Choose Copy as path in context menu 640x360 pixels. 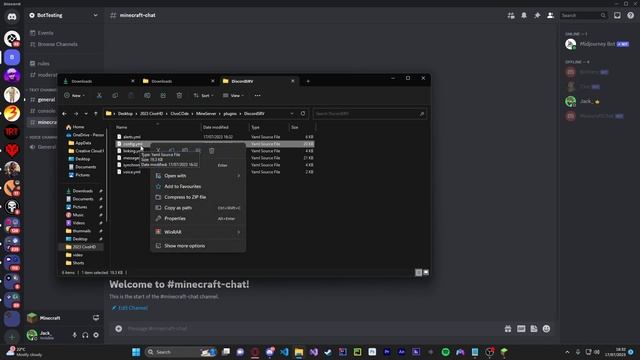198,208
